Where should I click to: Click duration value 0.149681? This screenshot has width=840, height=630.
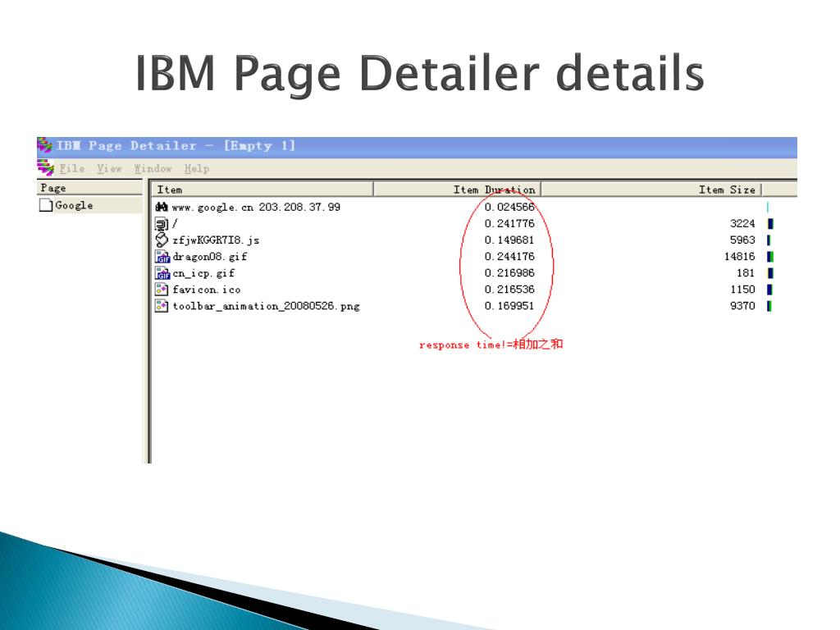(509, 240)
